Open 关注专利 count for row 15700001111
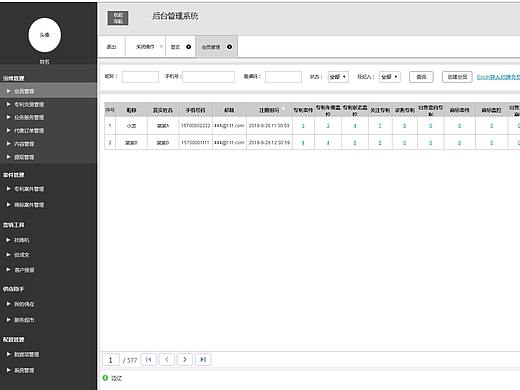 point(380,143)
